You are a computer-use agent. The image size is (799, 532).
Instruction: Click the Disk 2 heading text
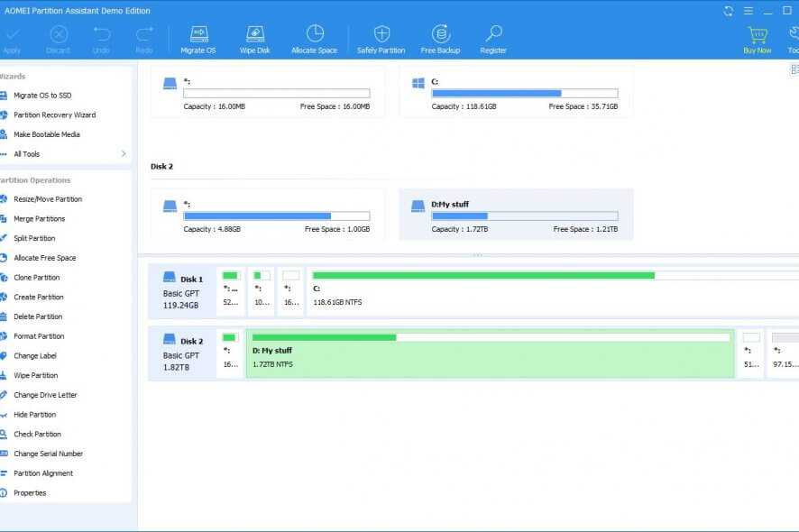[x=162, y=167]
